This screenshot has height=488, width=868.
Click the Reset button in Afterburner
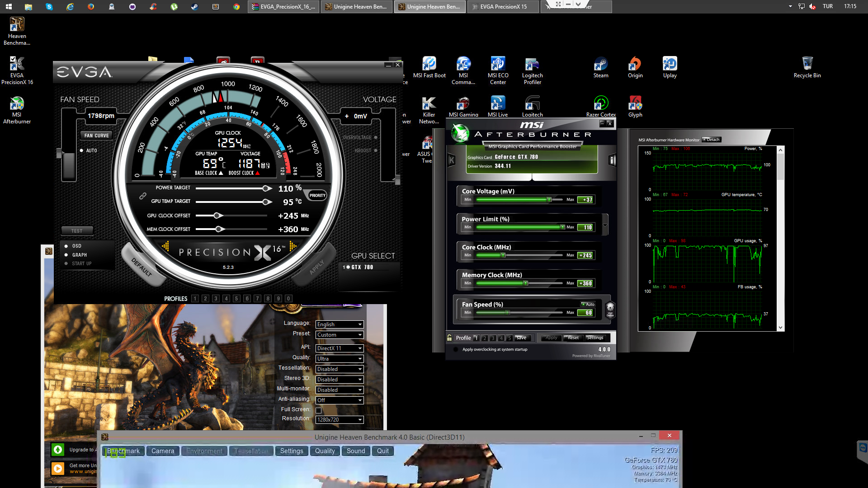(x=573, y=338)
